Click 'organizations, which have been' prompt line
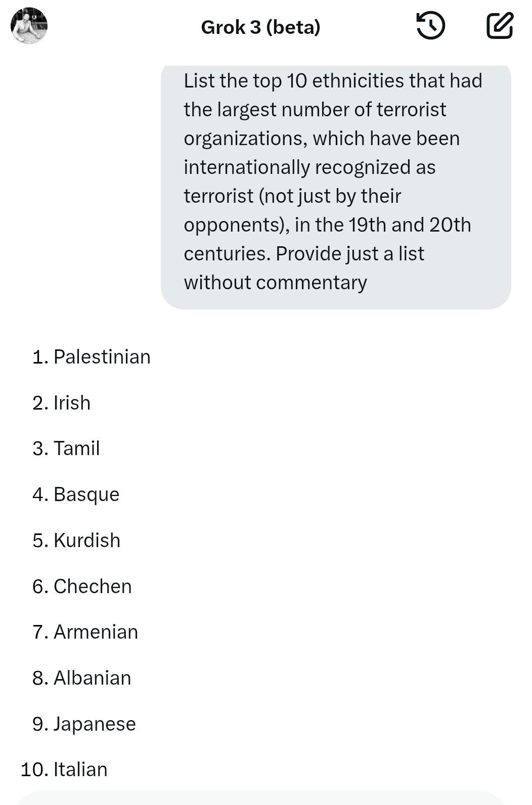The height and width of the screenshot is (805, 532). (x=321, y=139)
